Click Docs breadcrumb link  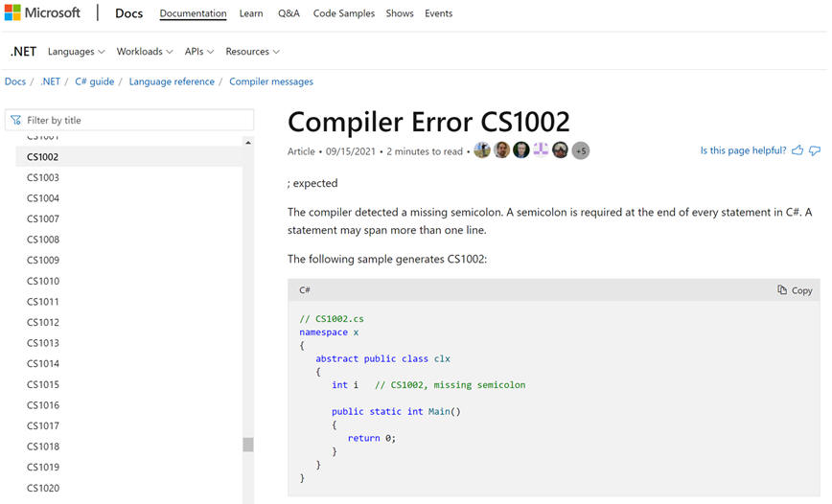pyautogui.click(x=15, y=81)
